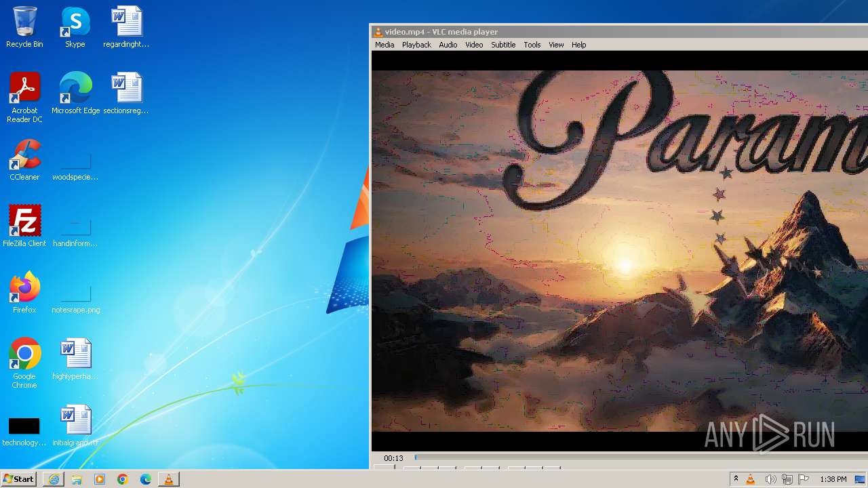Select the sectionsreg Word document

pos(126,94)
